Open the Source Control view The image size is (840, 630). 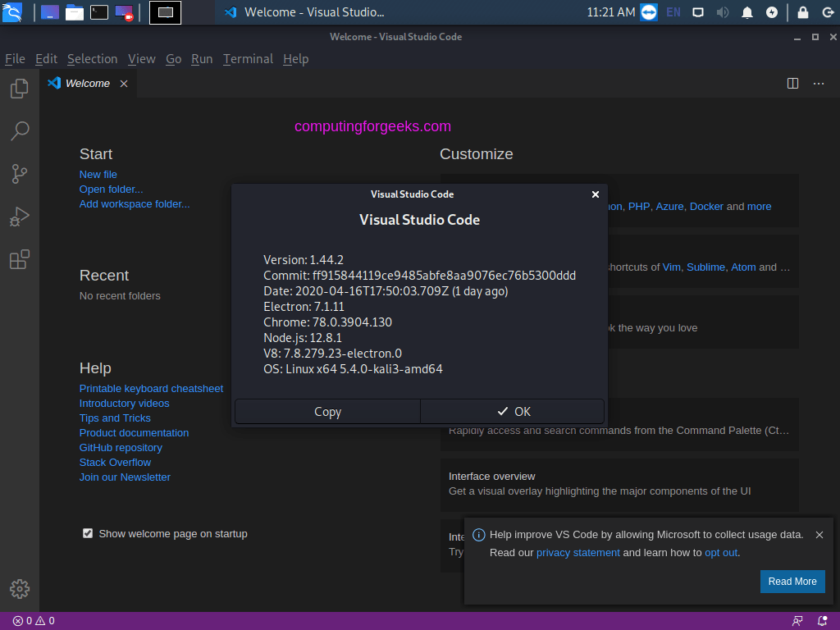click(19, 173)
